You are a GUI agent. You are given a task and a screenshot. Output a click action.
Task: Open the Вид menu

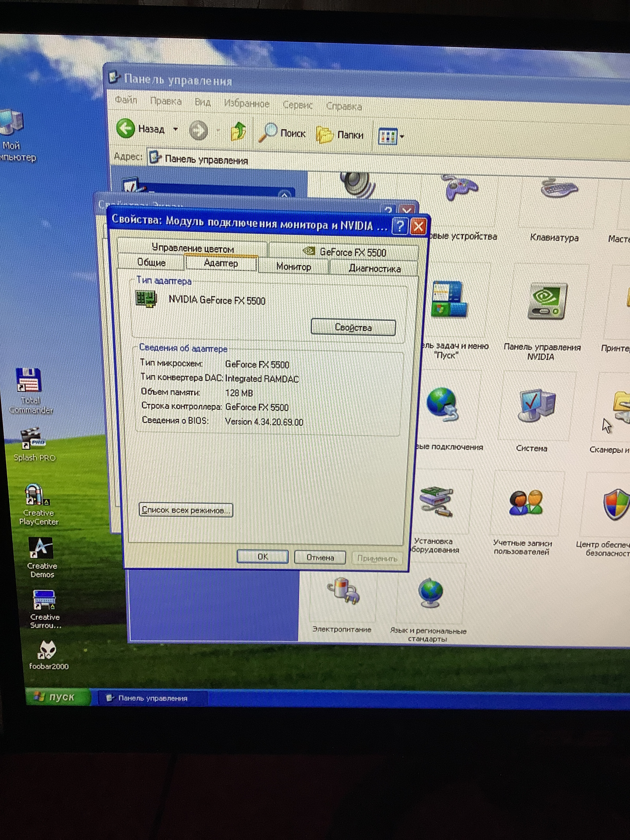pos(203,102)
